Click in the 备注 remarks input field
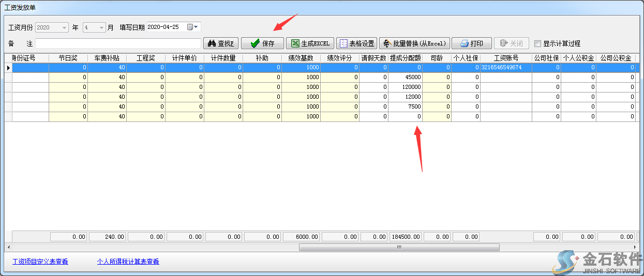This screenshot has height=276, width=644. 118,43
